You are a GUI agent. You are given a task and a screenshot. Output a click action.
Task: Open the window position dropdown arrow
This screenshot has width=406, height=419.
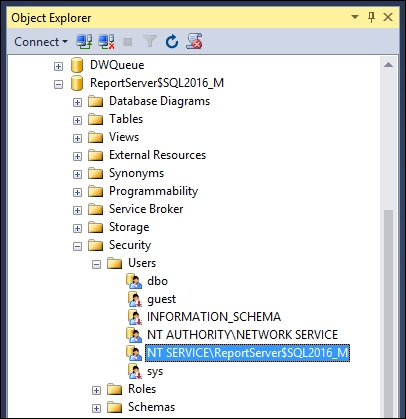coord(355,17)
